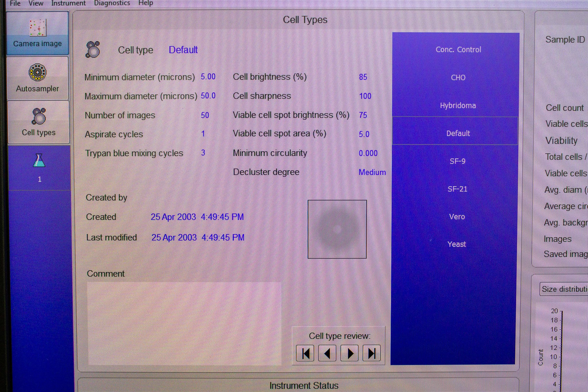The height and width of the screenshot is (392, 588).
Task: Click the Last modified date value
Action: [198, 237]
